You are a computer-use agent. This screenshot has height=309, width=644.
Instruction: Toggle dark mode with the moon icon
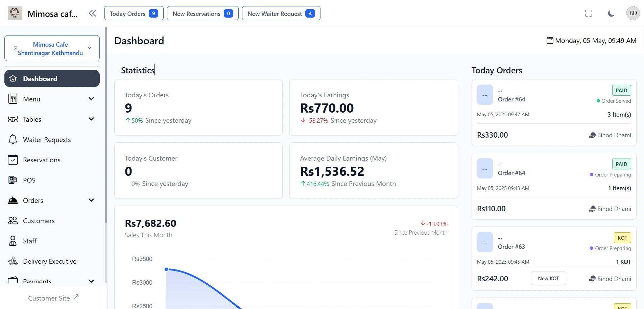(x=611, y=13)
